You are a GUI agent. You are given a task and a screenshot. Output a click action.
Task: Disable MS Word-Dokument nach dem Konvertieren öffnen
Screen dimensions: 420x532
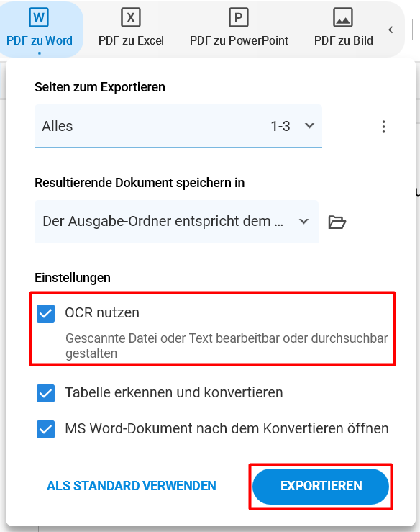tap(46, 429)
